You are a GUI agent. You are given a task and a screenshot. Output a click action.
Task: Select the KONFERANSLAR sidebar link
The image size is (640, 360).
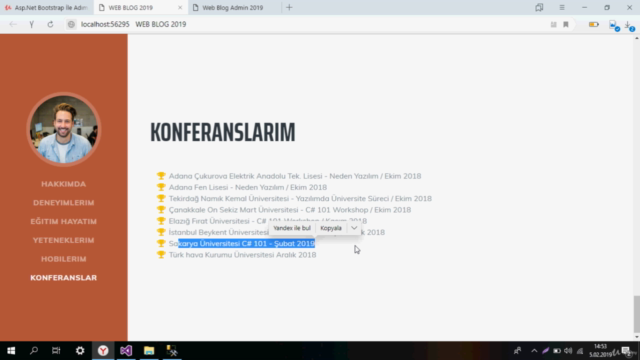tap(64, 278)
